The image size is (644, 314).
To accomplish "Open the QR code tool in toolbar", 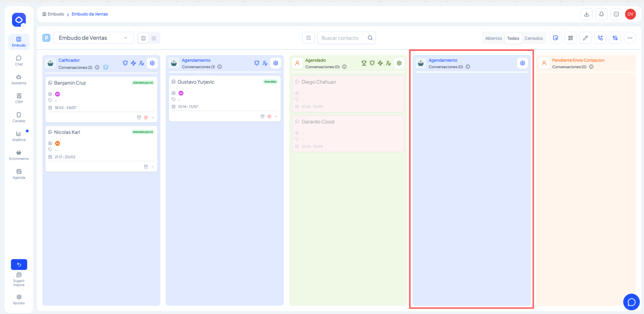I will pyautogui.click(x=570, y=38).
